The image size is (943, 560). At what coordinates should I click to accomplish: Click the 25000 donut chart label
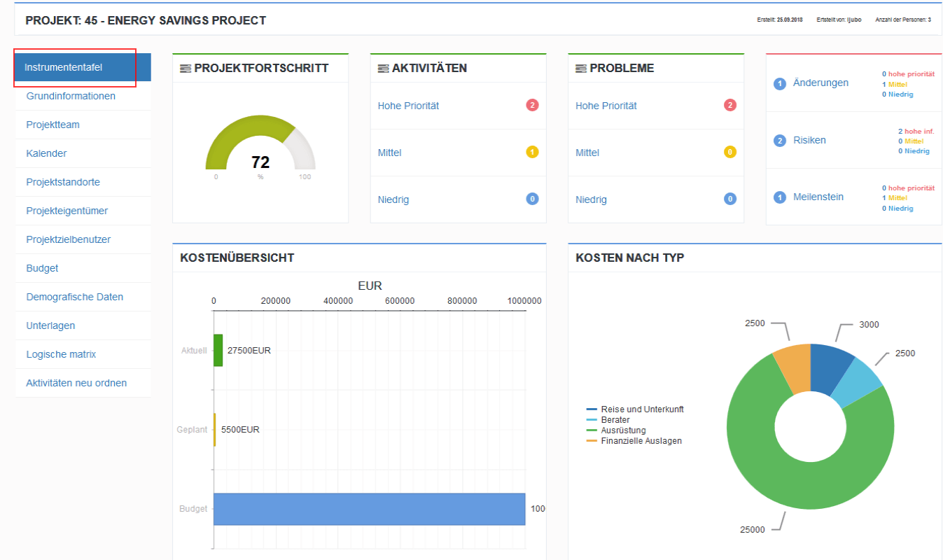[x=753, y=530]
